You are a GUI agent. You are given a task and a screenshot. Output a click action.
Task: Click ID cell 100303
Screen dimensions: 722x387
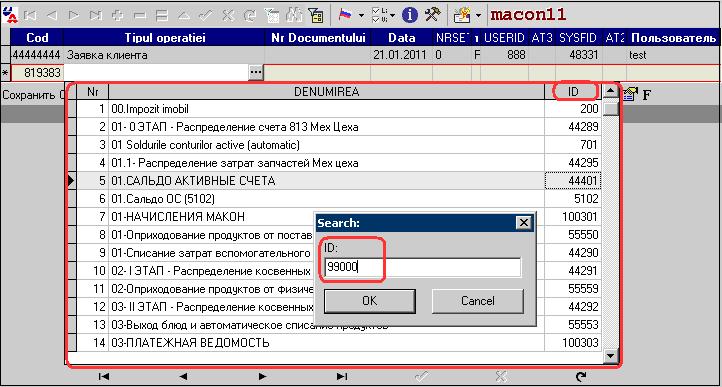(x=573, y=343)
